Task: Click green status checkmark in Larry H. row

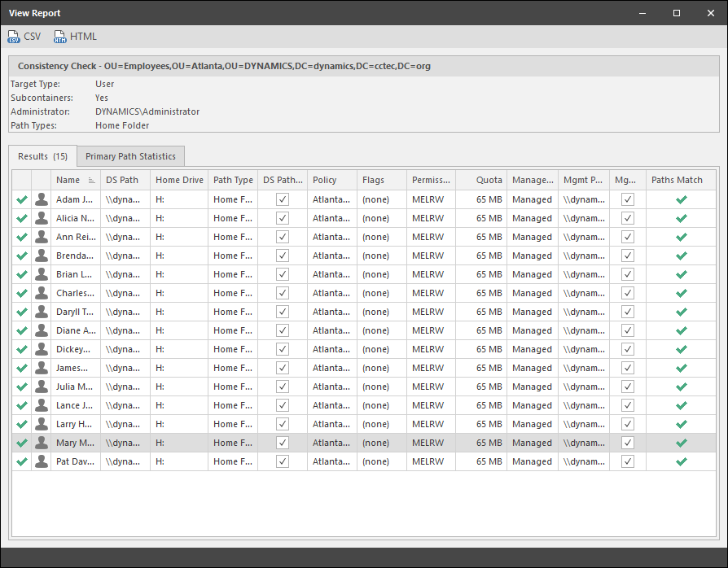Action: coord(22,424)
